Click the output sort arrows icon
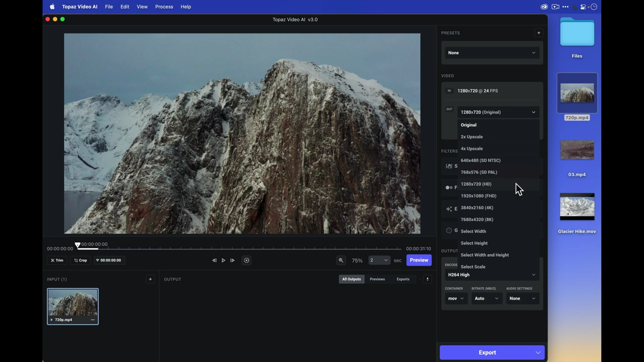This screenshot has height=362, width=644. point(427,279)
